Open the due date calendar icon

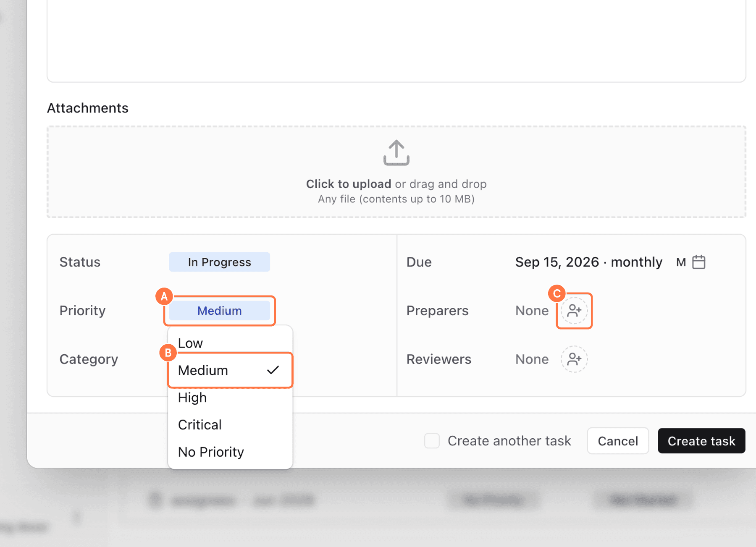(698, 262)
